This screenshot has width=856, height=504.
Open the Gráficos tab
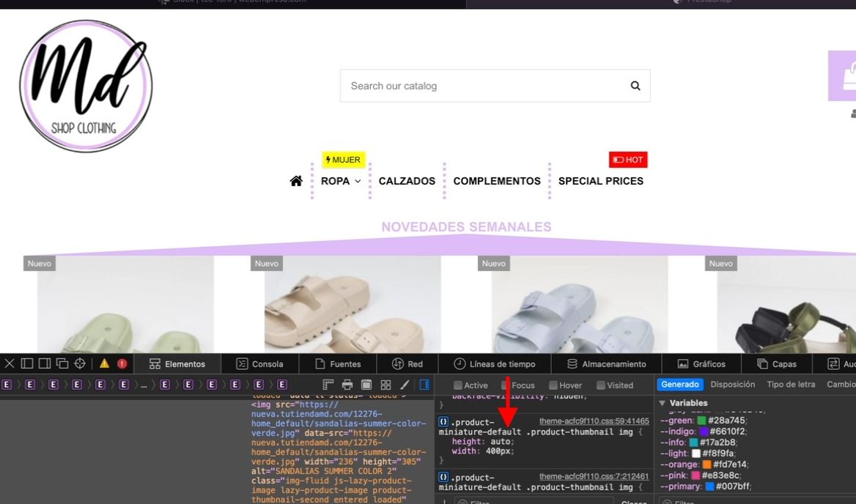click(701, 364)
